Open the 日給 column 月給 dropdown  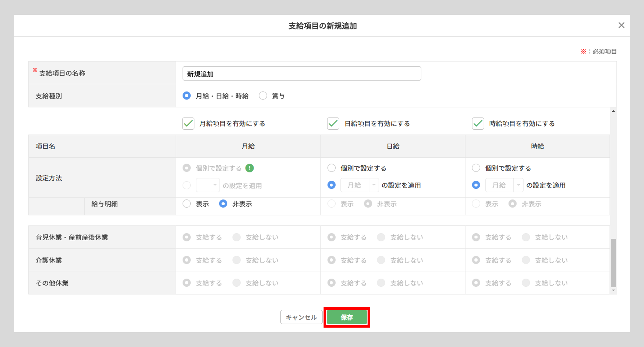(x=360, y=185)
